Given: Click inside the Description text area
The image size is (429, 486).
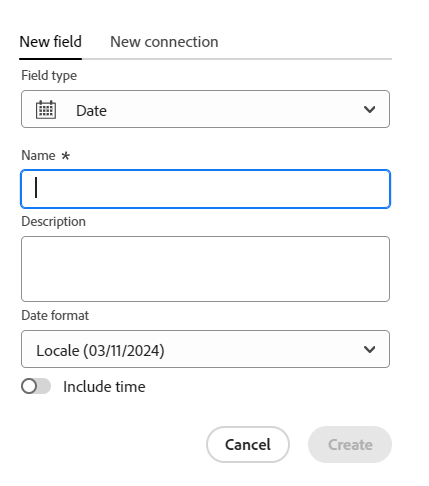Looking at the screenshot, I should tap(205, 269).
